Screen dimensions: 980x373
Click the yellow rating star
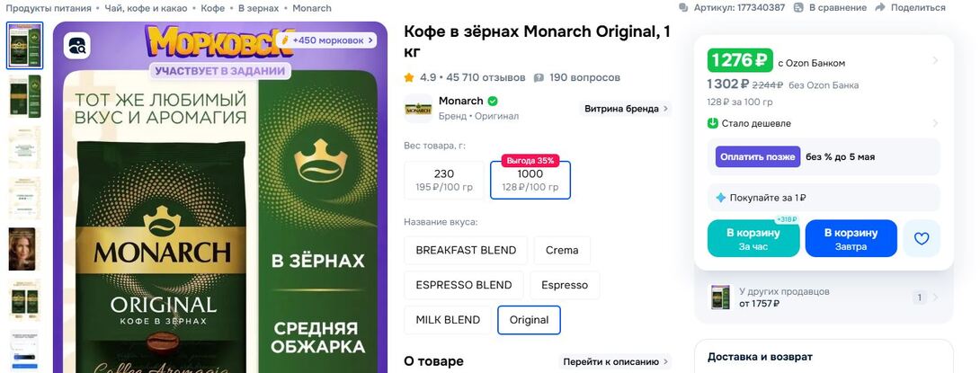409,77
